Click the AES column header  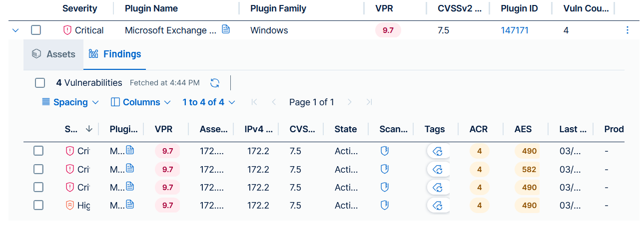523,129
